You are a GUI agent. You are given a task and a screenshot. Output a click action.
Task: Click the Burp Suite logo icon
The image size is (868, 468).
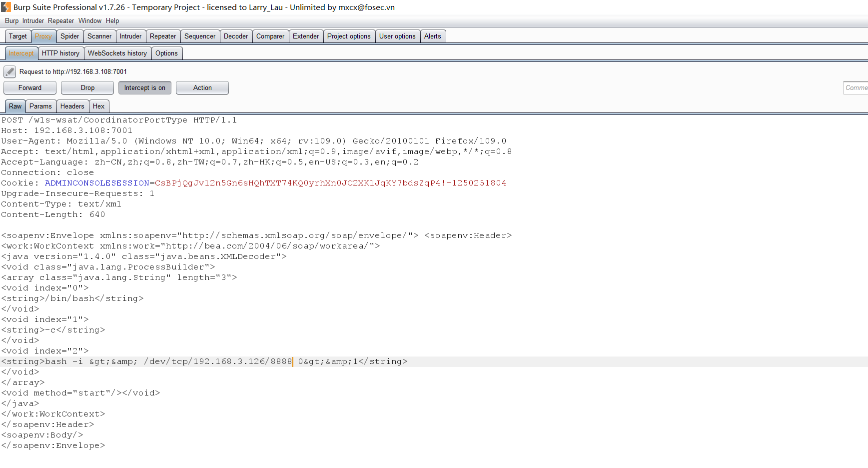(6, 7)
